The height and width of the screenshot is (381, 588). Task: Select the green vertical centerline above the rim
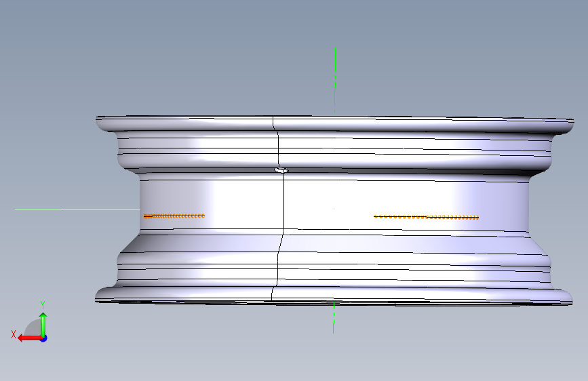coord(335,80)
